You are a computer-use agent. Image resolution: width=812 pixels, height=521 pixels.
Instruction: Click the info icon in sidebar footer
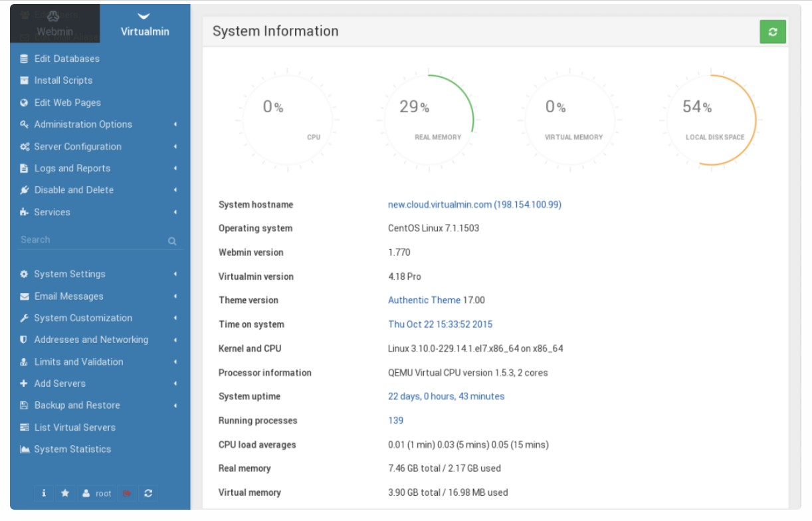(x=44, y=493)
